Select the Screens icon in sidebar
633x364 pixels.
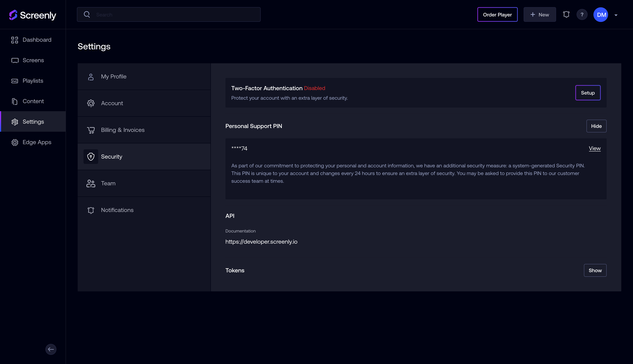(14, 60)
